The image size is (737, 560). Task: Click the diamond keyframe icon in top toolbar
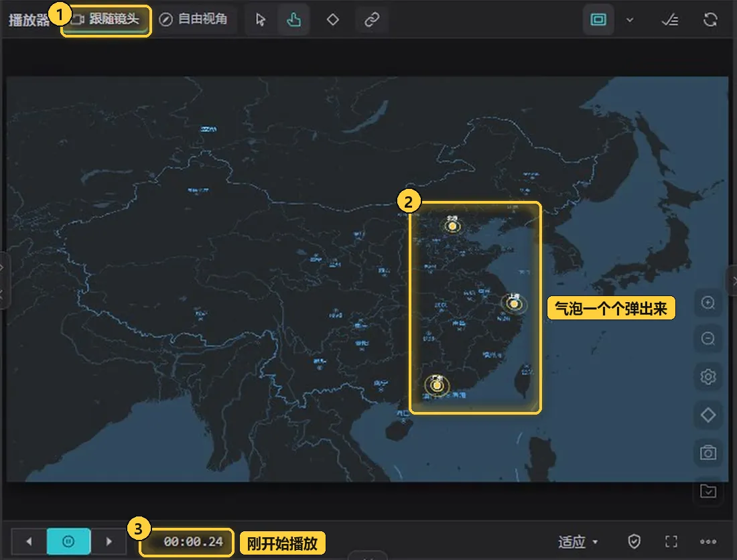click(x=333, y=19)
